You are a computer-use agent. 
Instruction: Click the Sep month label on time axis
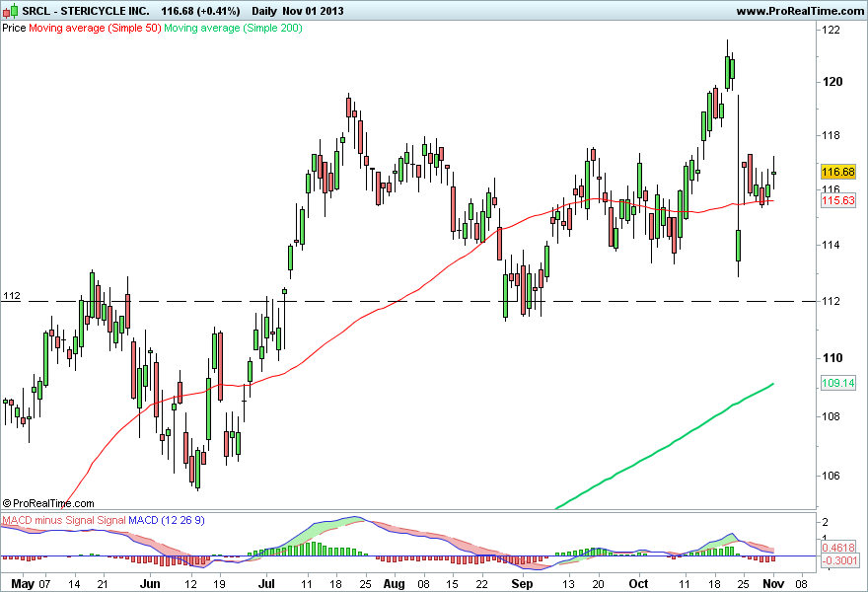pos(522,584)
